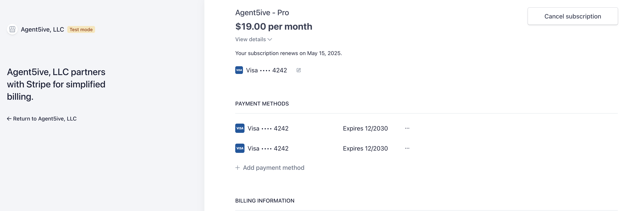Click the second payment method's Visa logo
644x211 pixels.
click(x=240, y=148)
